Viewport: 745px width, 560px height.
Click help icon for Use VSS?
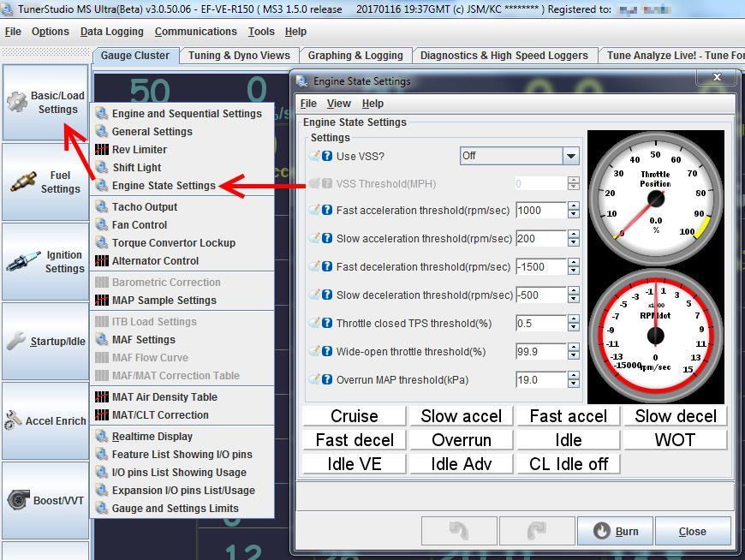[x=327, y=156]
